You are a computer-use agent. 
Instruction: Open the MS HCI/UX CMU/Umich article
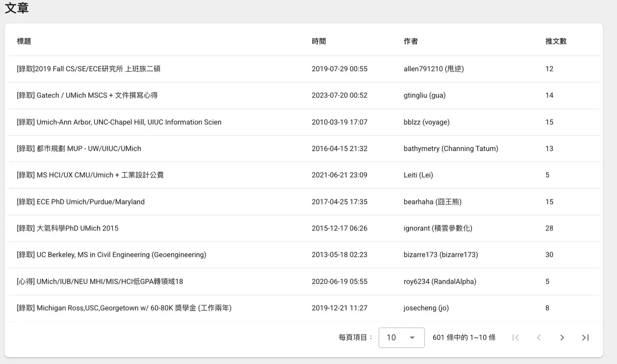pos(90,175)
